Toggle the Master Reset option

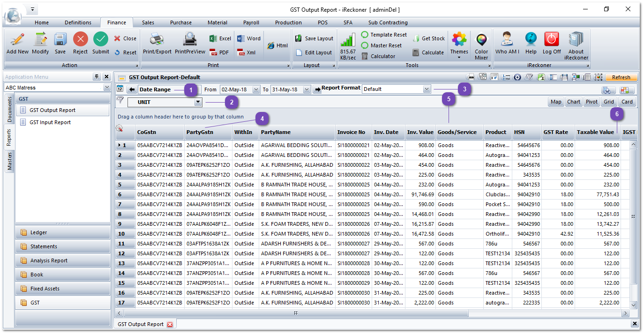click(365, 45)
